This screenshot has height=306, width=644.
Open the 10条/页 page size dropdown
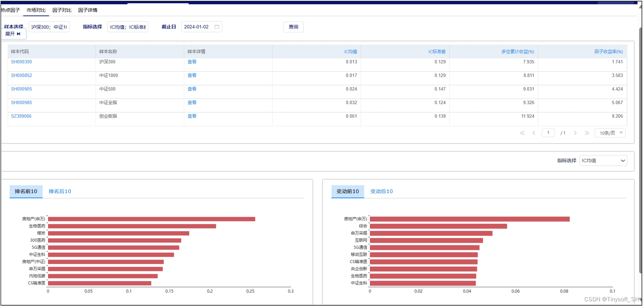(610, 133)
